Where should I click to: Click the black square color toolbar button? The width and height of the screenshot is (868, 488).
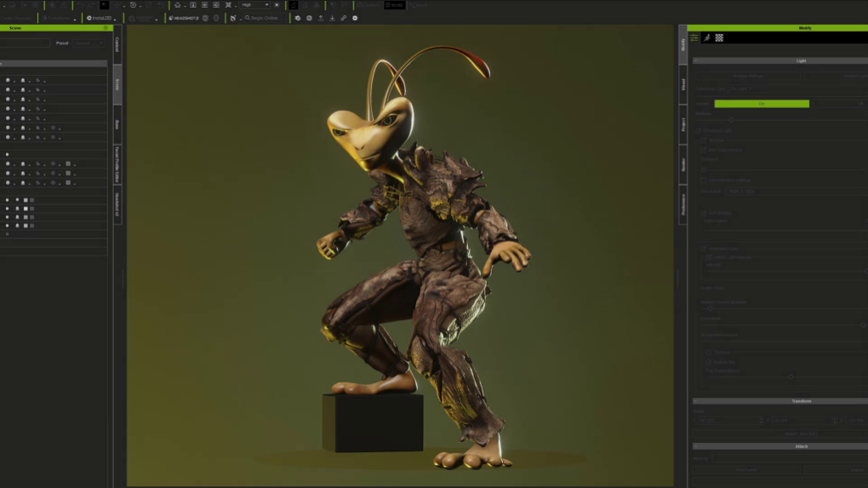104,5
